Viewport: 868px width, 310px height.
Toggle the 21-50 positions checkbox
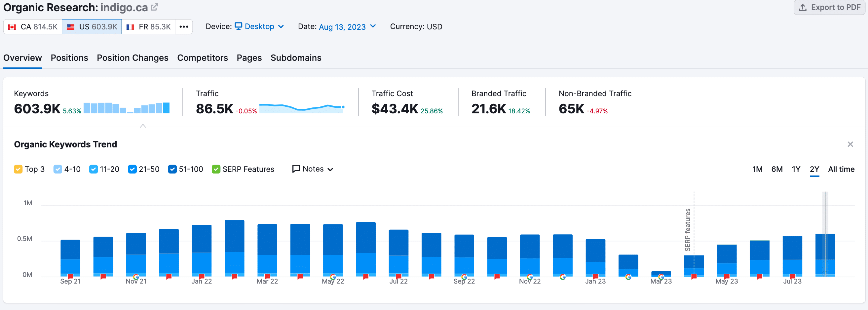pyautogui.click(x=132, y=169)
